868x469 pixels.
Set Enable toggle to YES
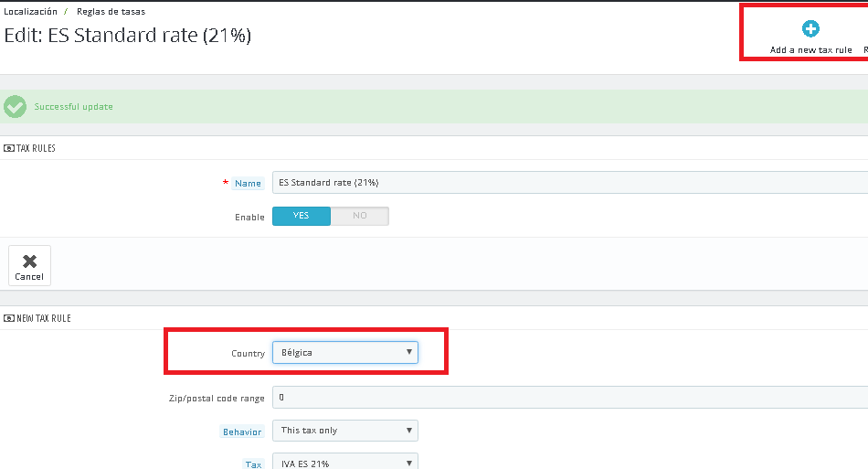pos(302,216)
